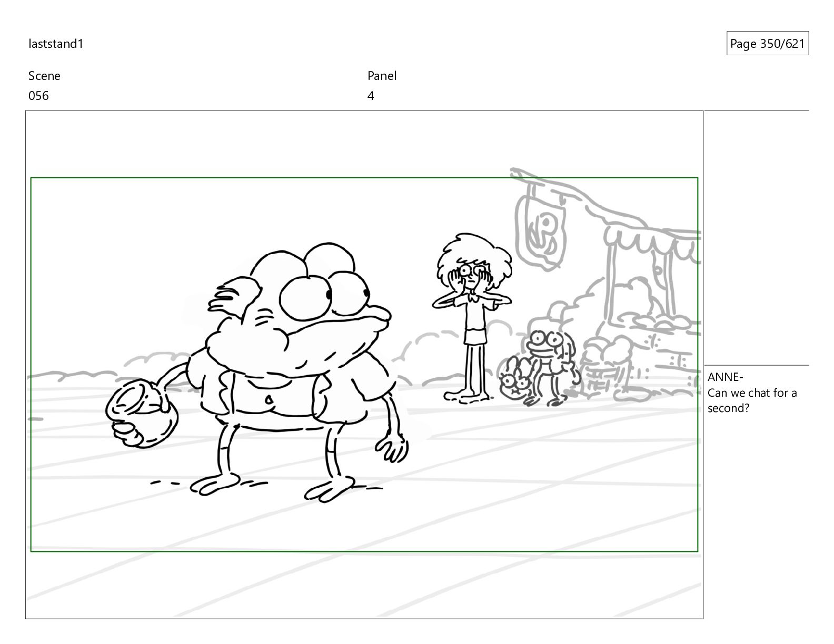Click the scene number '056'
Screen dimensions: 834x644
pos(38,96)
